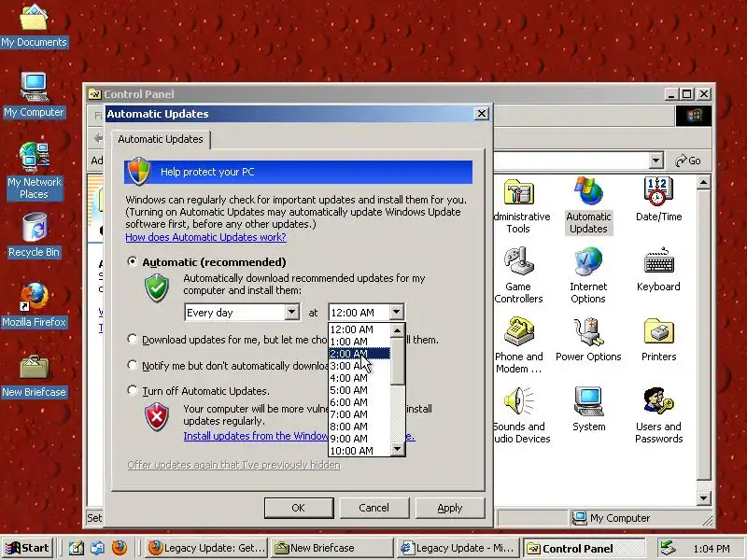Click the Control Panel taskbar button

coord(585,548)
